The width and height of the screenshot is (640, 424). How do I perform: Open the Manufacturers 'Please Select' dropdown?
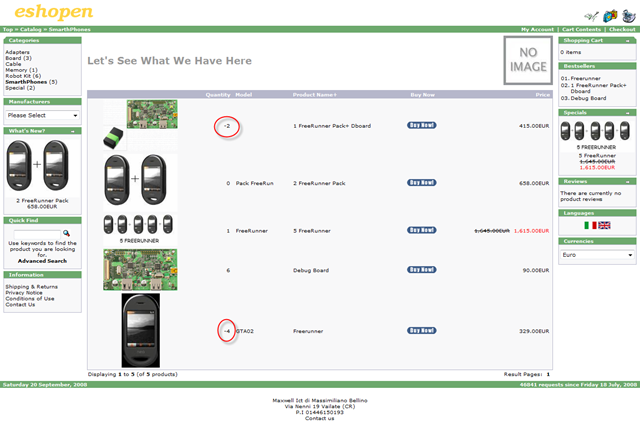(x=42, y=116)
